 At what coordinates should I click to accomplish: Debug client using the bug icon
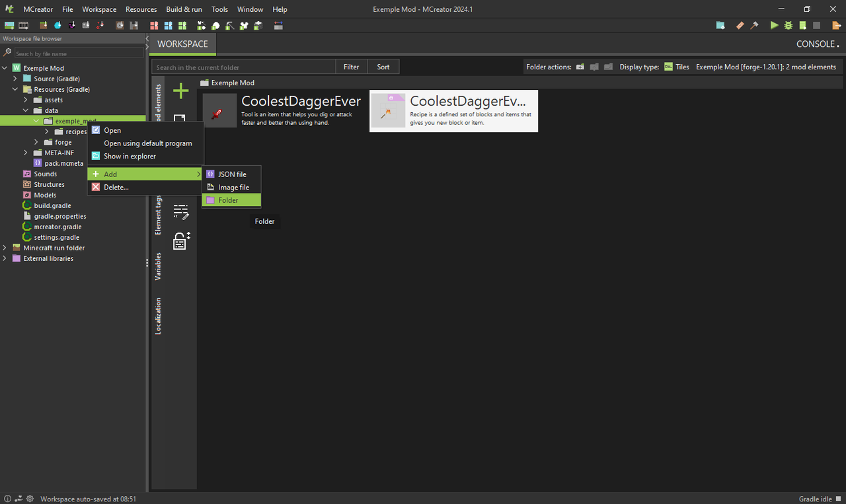[x=788, y=25]
